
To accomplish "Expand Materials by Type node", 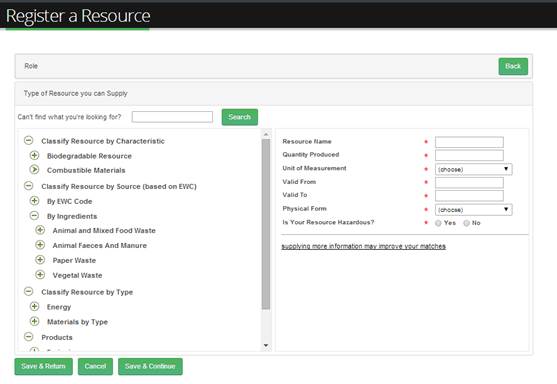I will click(34, 321).
